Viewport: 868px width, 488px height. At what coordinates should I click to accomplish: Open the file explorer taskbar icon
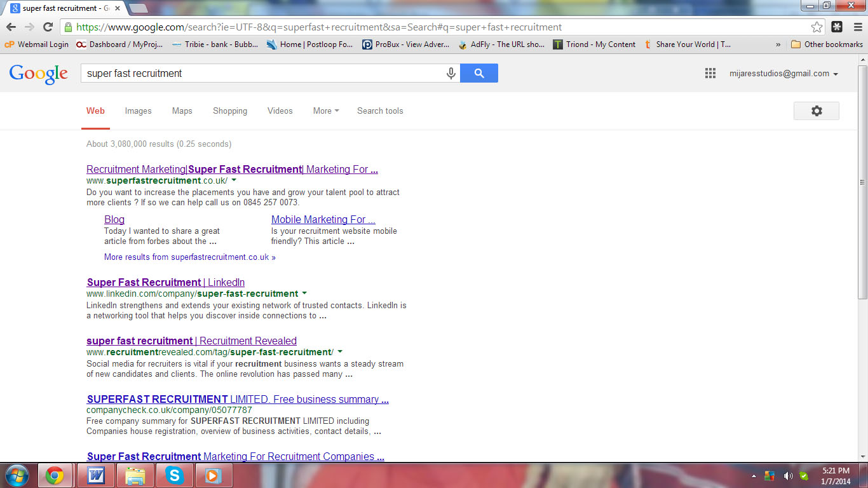pyautogui.click(x=135, y=475)
